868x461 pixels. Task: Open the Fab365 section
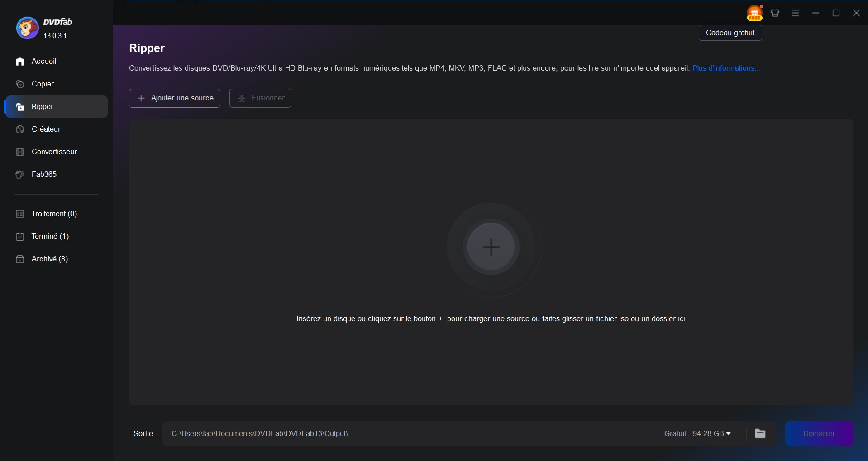[56, 175]
